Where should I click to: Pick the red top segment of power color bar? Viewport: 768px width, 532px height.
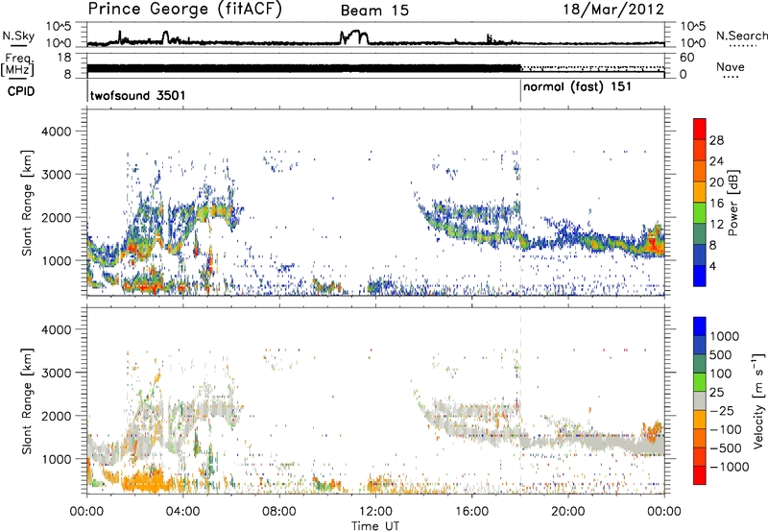tap(700, 129)
